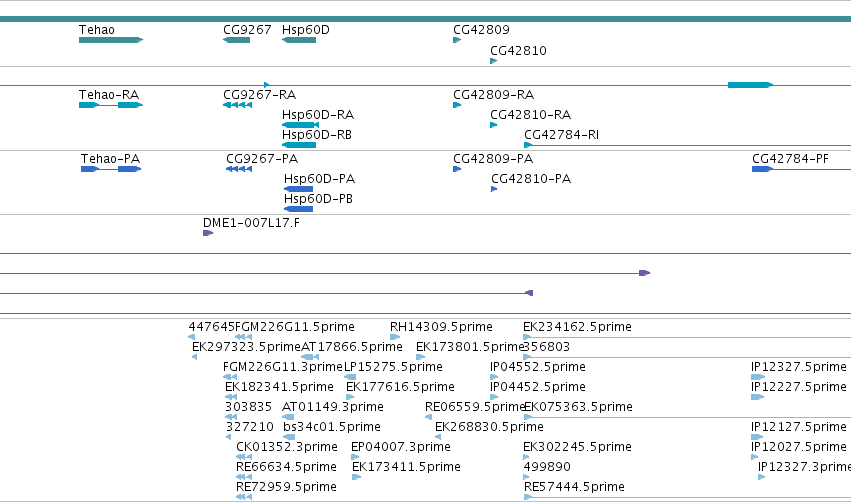Image resolution: width=851 pixels, height=502 pixels.
Task: Select protein Hsp60D-PB
Action: click(x=298, y=209)
